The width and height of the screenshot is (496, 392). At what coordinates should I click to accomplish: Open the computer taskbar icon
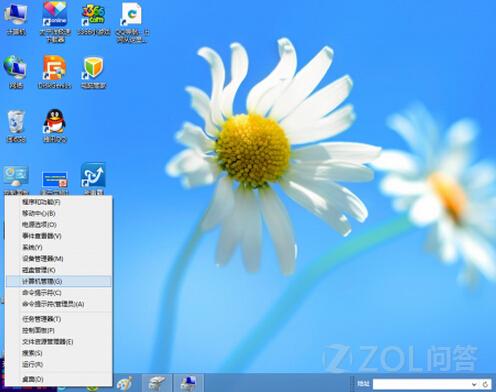pos(189,383)
